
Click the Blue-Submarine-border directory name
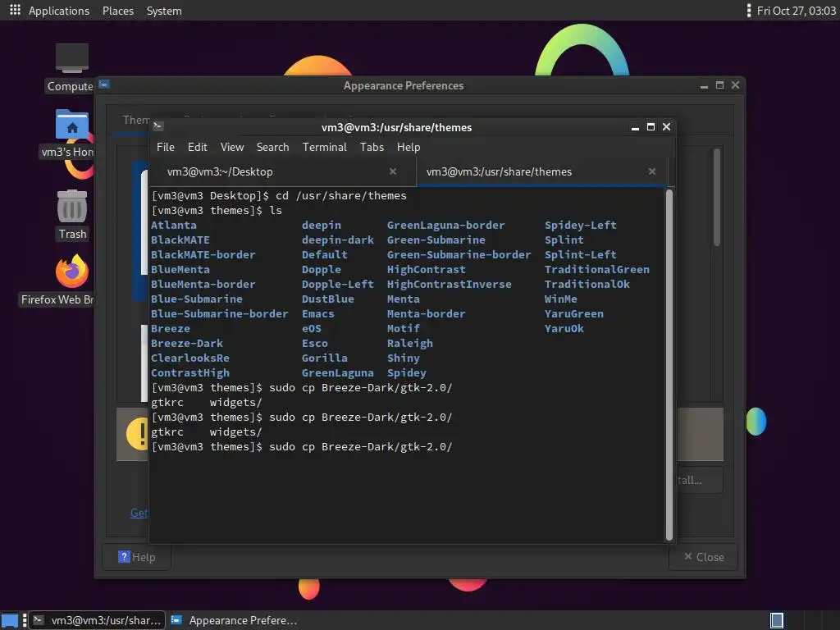219,314
